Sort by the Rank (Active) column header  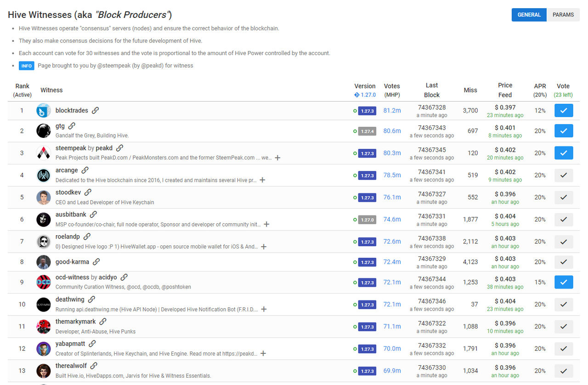23,90
